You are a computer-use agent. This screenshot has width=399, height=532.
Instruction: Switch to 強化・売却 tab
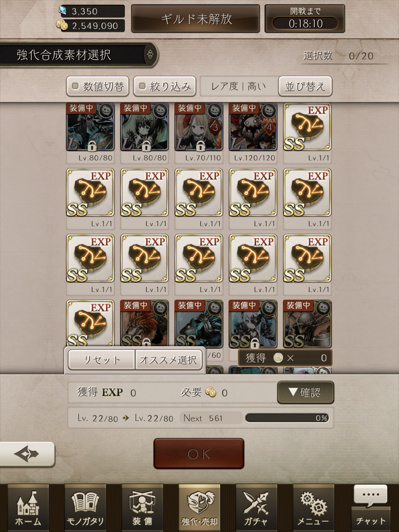tap(199, 508)
